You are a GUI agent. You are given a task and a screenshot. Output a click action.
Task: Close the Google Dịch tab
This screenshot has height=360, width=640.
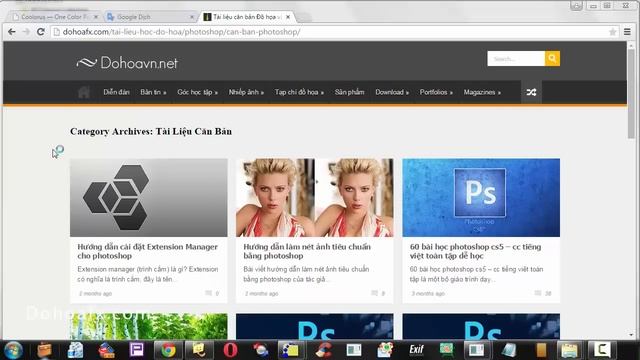pyautogui.click(x=192, y=17)
